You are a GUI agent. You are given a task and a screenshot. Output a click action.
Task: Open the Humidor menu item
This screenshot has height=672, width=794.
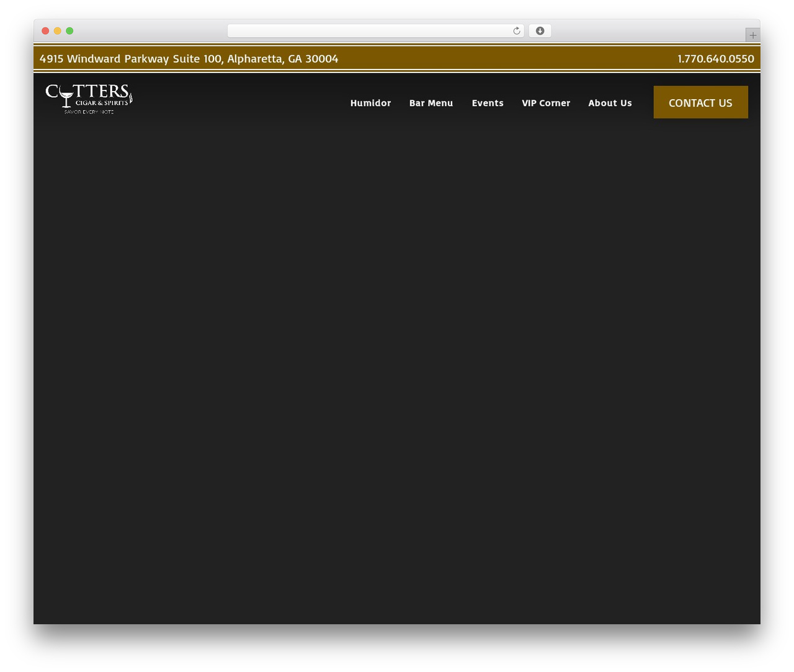point(370,103)
